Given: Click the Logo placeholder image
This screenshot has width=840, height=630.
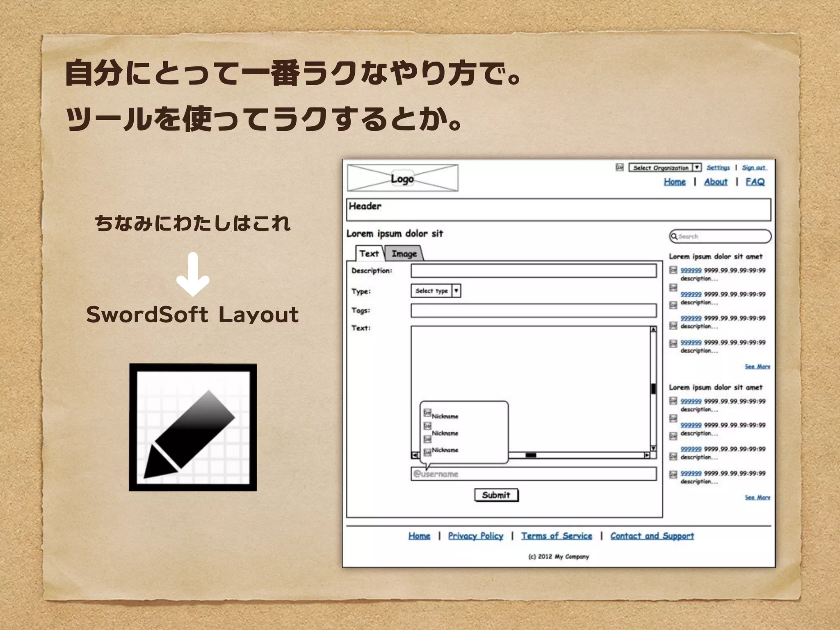Looking at the screenshot, I should [402, 178].
